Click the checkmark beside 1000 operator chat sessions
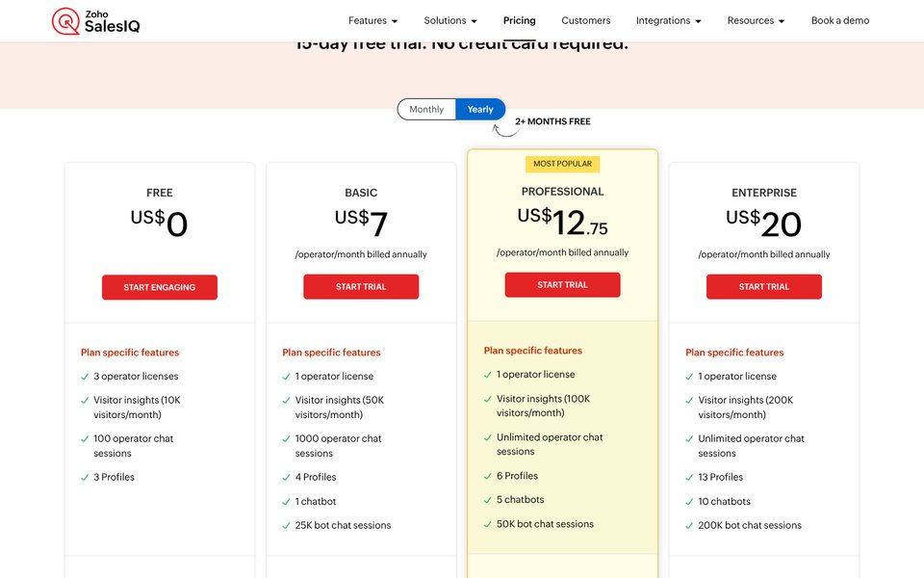This screenshot has height=578, width=924. coord(287,439)
